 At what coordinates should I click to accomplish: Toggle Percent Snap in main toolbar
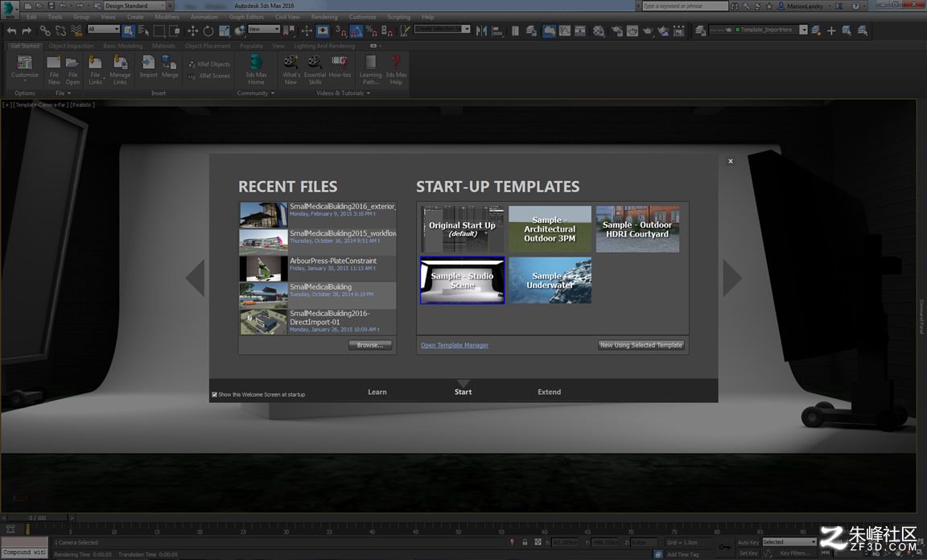371,31
